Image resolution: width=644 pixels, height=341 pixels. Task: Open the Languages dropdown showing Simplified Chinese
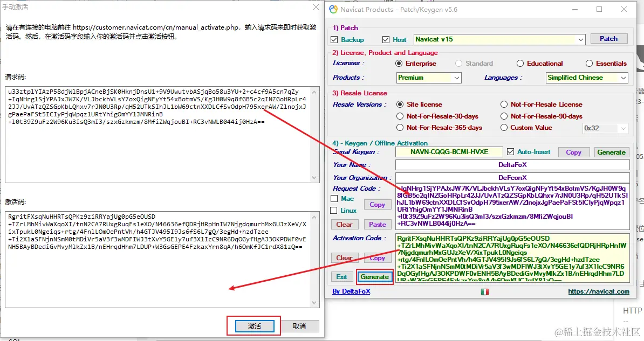pos(587,78)
